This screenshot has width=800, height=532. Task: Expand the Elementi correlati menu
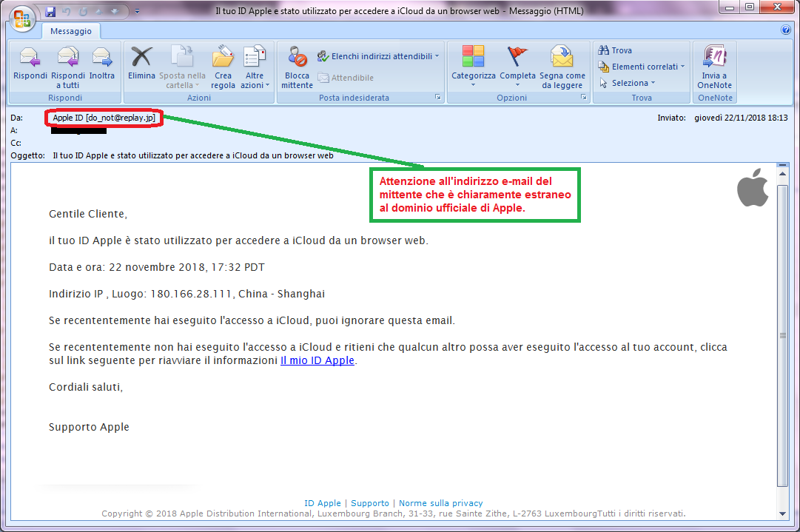(642, 67)
